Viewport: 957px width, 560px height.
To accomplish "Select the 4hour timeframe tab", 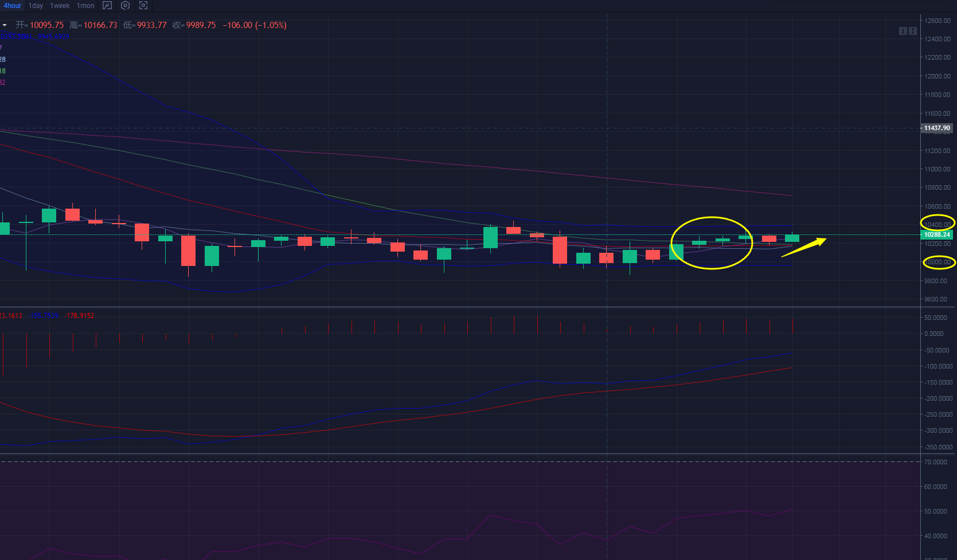I will pos(12,6).
